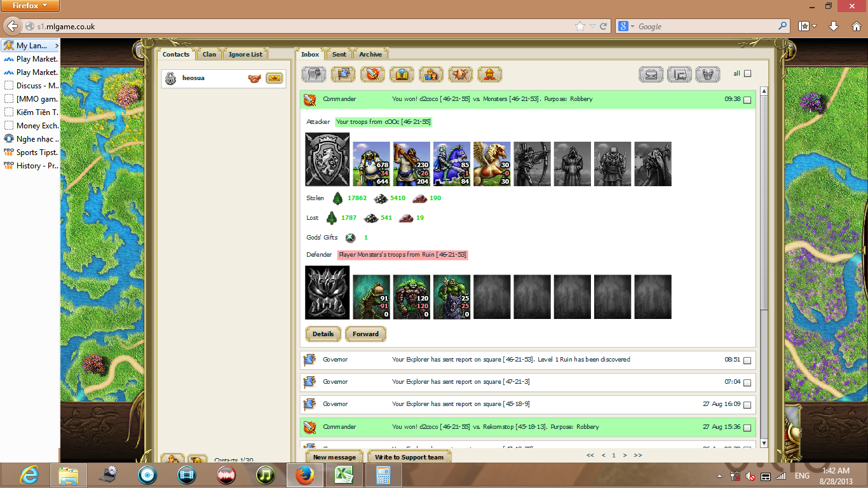
Task: Click the muted volume tray icon
Action: coord(750,476)
